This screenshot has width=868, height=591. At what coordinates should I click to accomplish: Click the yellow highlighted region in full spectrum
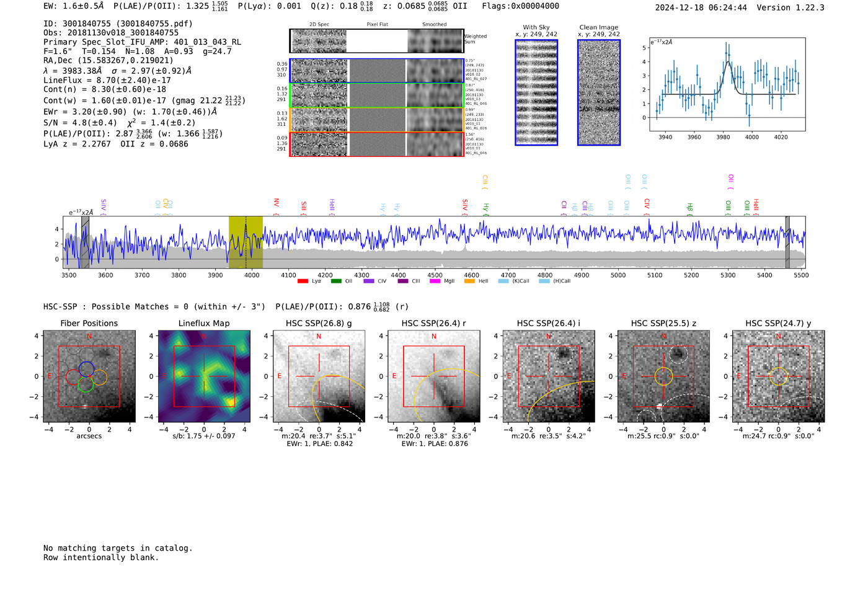246,242
